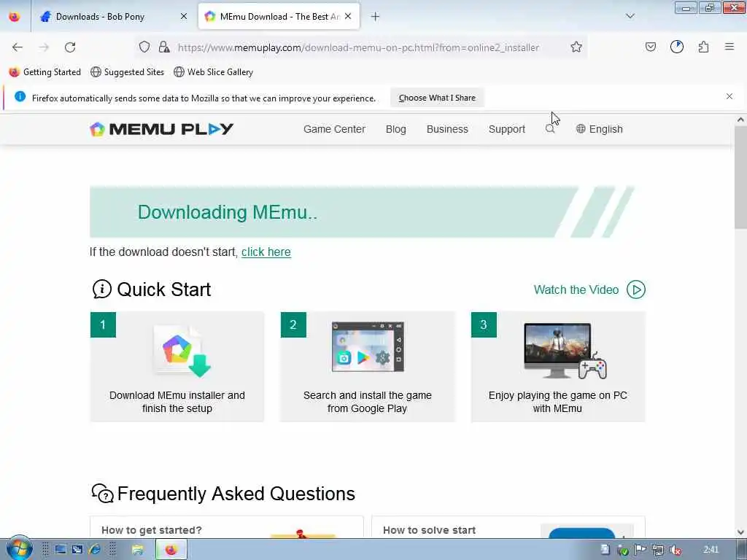Go back with the browser back arrow

(18, 47)
